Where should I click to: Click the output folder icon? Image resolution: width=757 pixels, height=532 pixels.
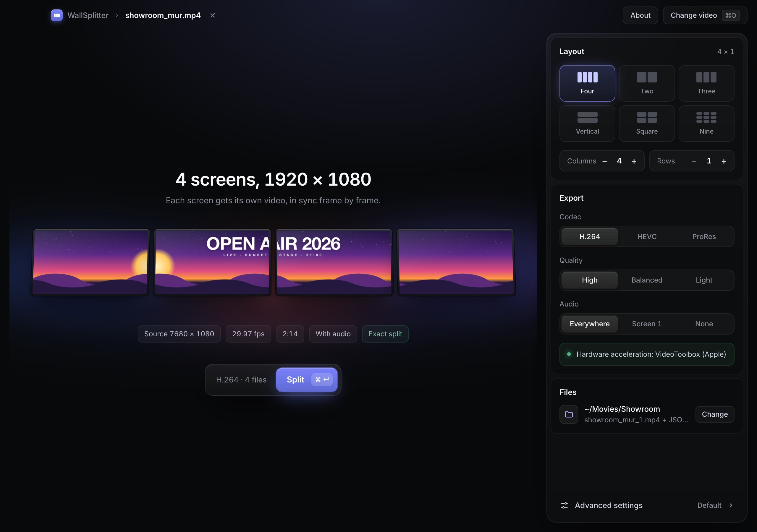(569, 414)
